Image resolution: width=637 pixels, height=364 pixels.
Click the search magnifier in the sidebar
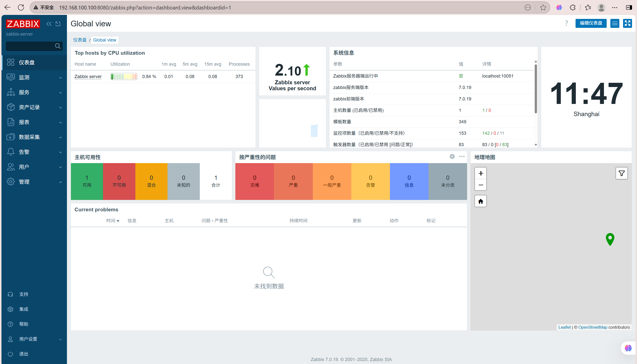(x=57, y=46)
